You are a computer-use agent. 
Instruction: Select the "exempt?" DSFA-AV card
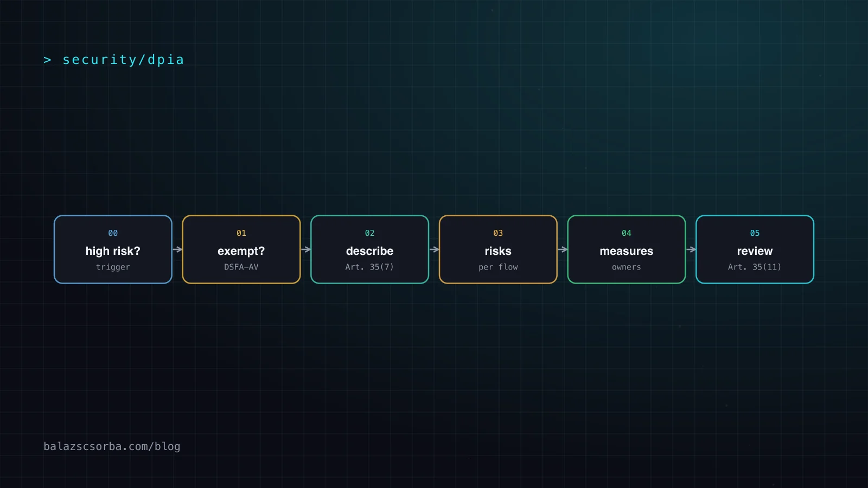(241, 249)
